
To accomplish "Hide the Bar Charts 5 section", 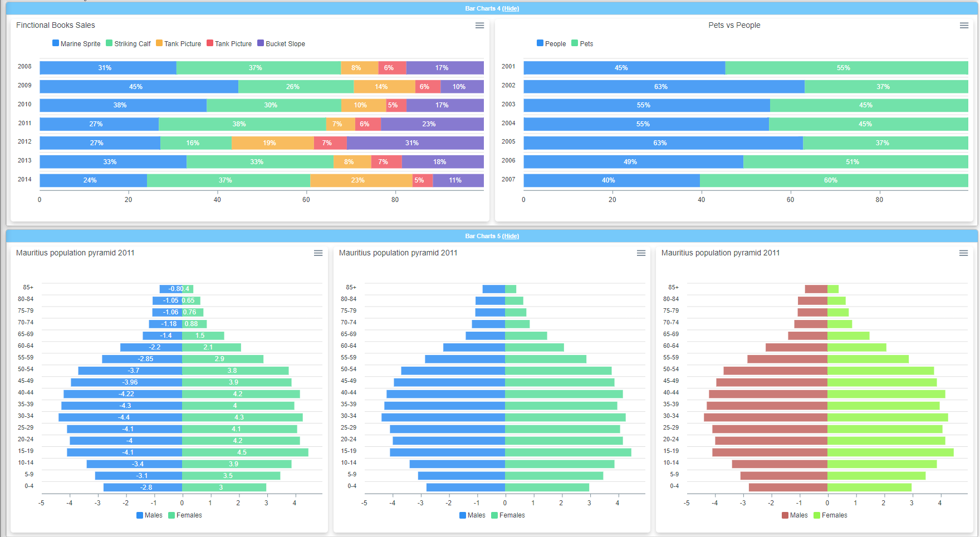I will tap(511, 236).
